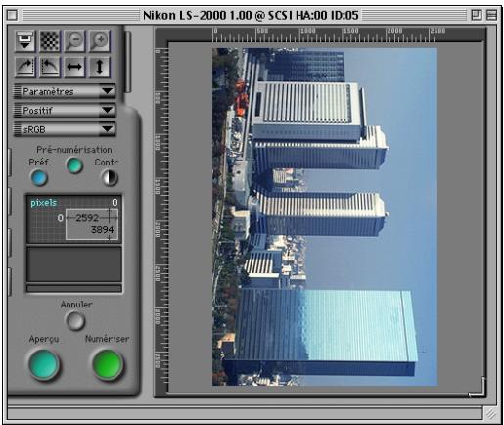Click the blue Préf. button
The width and height of the screenshot is (504, 425).
pos(39,178)
